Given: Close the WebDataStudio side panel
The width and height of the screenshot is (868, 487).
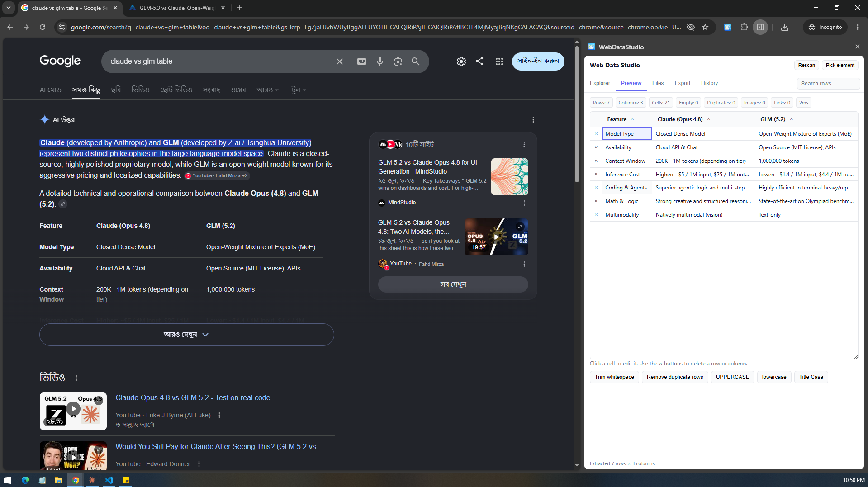Looking at the screenshot, I should (857, 47).
